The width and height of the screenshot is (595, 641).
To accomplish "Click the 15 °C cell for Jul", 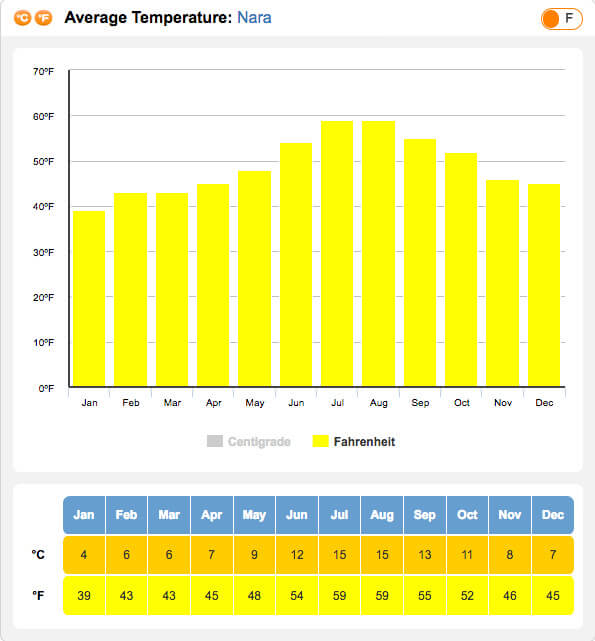I will click(x=339, y=555).
